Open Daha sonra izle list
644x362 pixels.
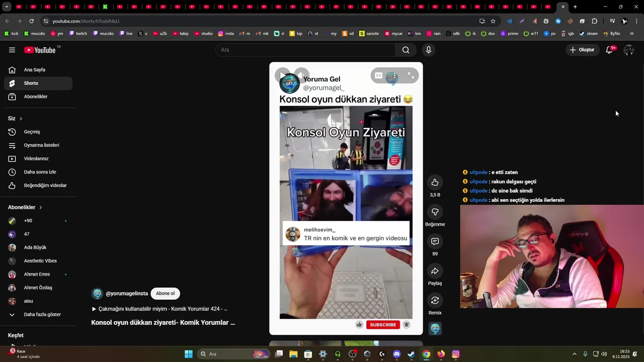[x=38, y=172]
